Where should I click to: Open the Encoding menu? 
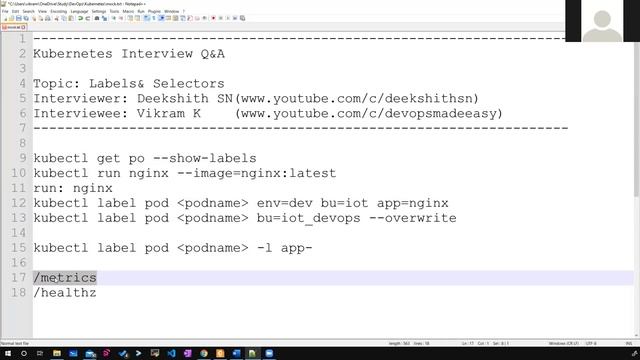pos(58,11)
